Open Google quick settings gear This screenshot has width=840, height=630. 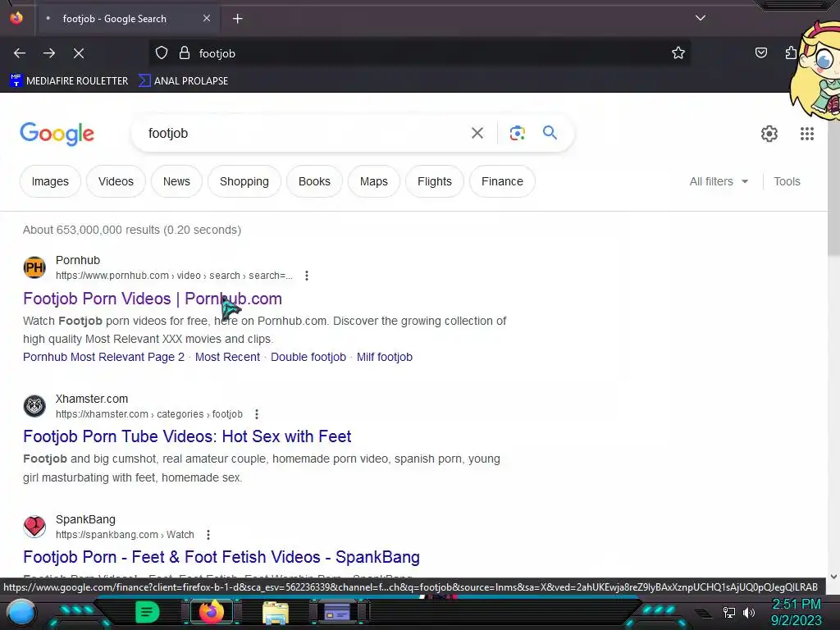tap(769, 134)
